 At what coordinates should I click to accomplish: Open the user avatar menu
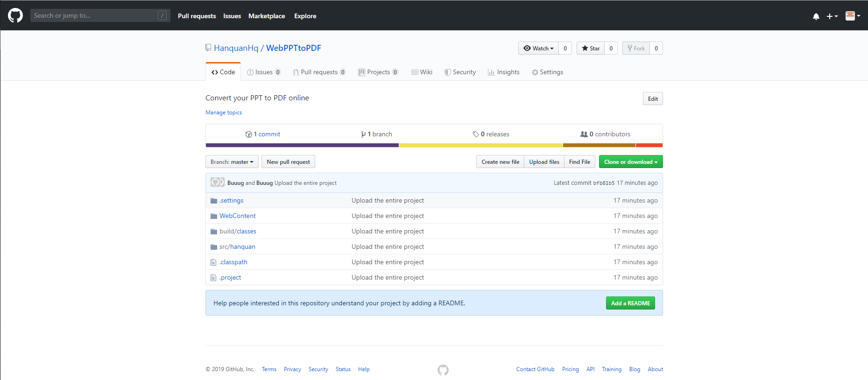point(853,16)
